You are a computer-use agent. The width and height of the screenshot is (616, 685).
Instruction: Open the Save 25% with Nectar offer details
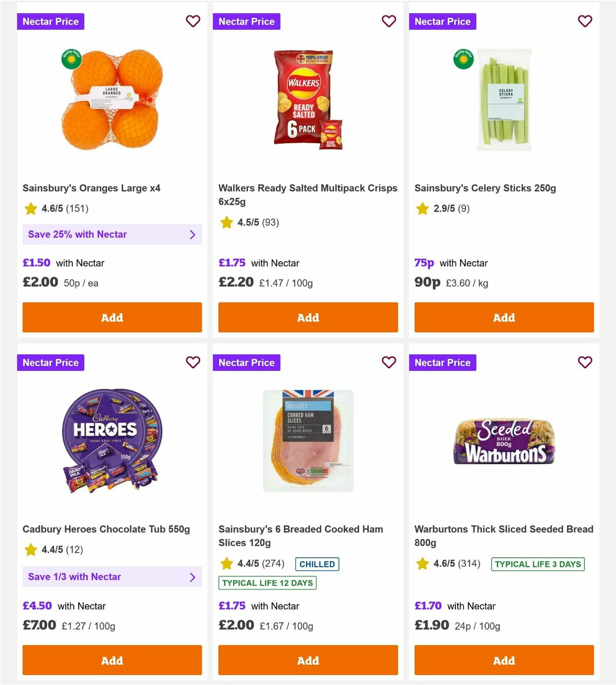pyautogui.click(x=112, y=234)
